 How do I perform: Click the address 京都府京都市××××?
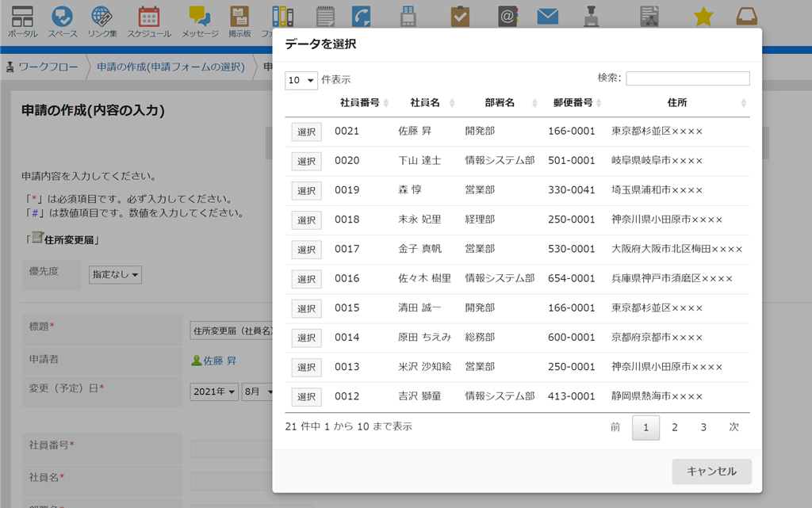pyautogui.click(x=657, y=338)
